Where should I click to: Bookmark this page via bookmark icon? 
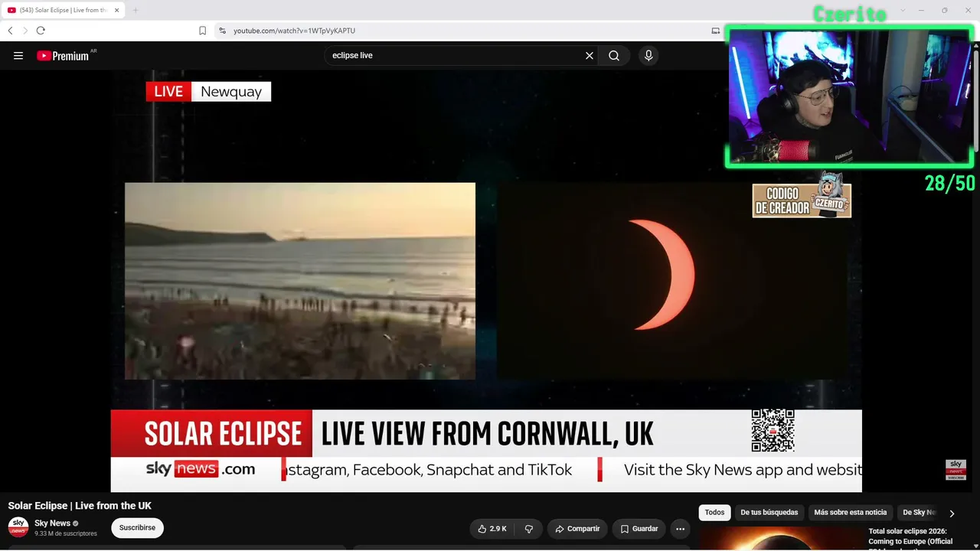(202, 31)
